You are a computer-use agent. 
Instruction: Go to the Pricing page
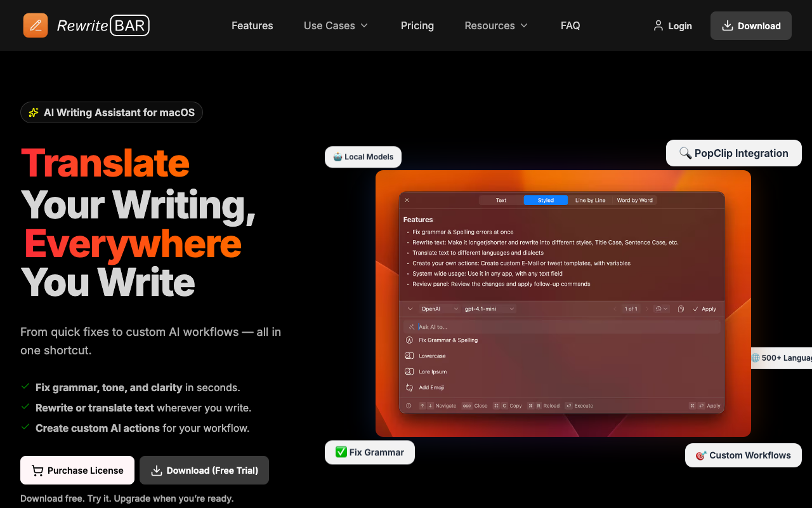point(417,25)
